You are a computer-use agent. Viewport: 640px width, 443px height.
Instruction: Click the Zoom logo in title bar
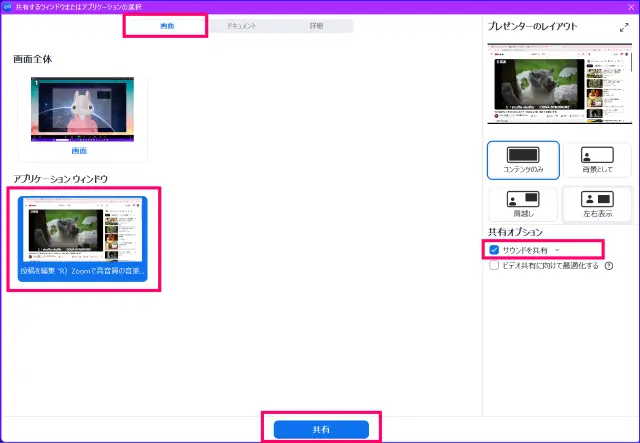(x=8, y=6)
